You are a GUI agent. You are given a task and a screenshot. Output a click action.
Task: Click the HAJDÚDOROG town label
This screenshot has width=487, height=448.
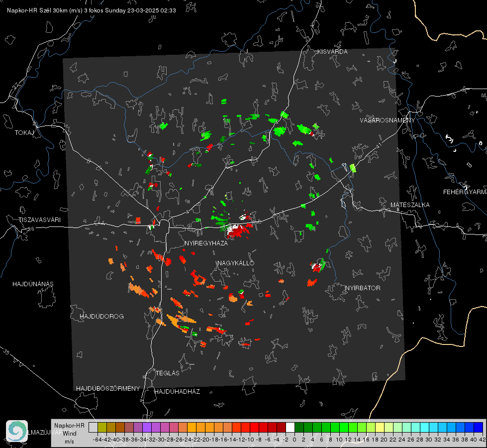point(101,316)
